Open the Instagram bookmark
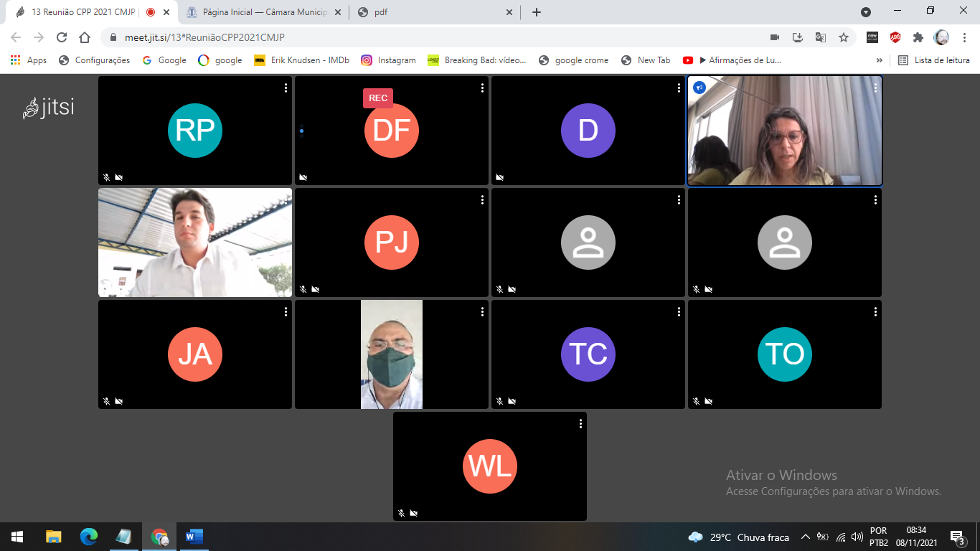The height and width of the screenshot is (551, 980). [x=388, y=60]
